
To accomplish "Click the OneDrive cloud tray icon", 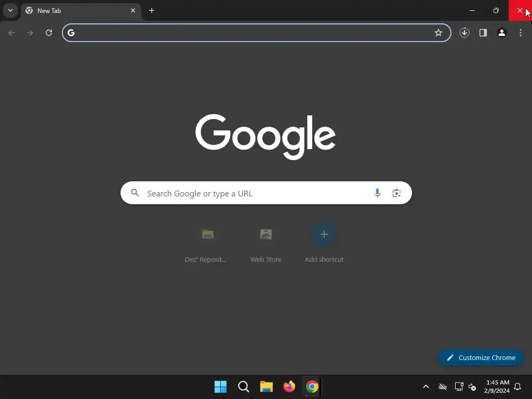I will coord(443,387).
